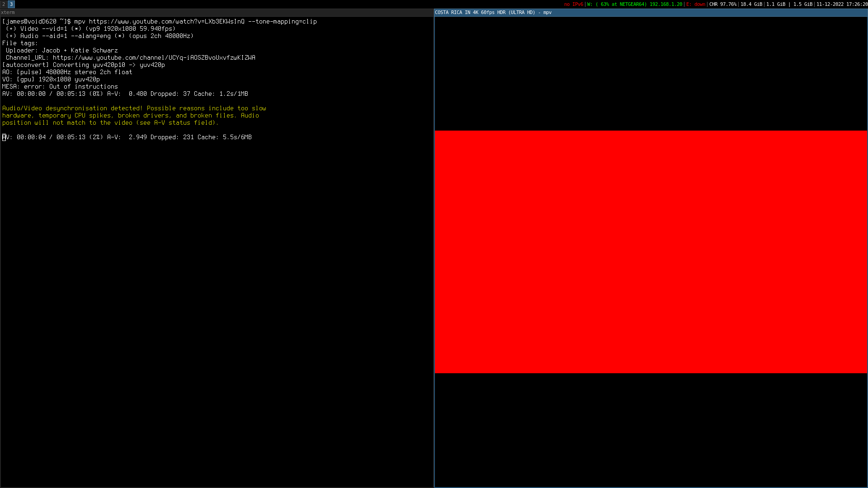Click the 1.5 GiB memory status block
Screen dimensions: 868x488
[x=802, y=5]
